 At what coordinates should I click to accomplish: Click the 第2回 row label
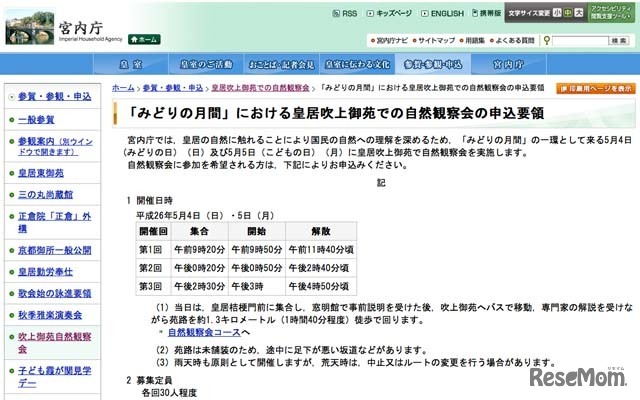[151, 268]
